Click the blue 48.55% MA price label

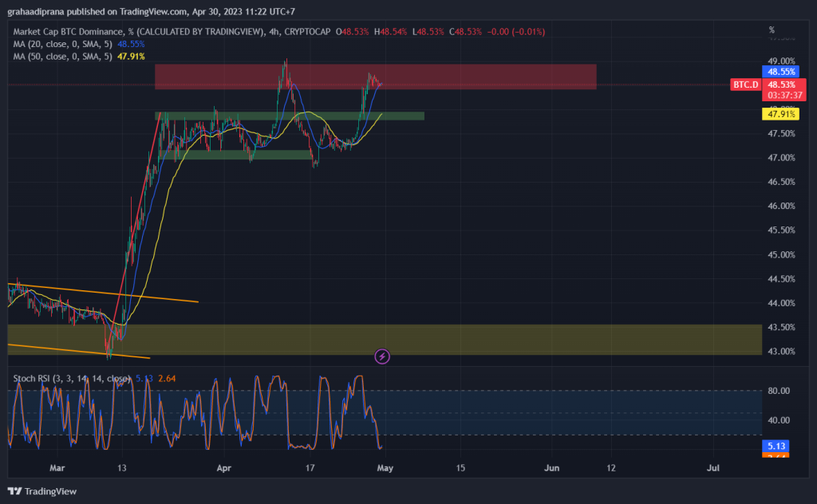pos(780,72)
